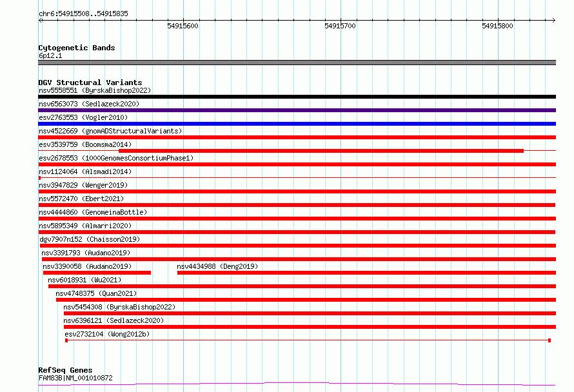The width and height of the screenshot is (574, 392).
Task: Click the nsv4748375 (Quan2021) label
Action: [x=96, y=293]
